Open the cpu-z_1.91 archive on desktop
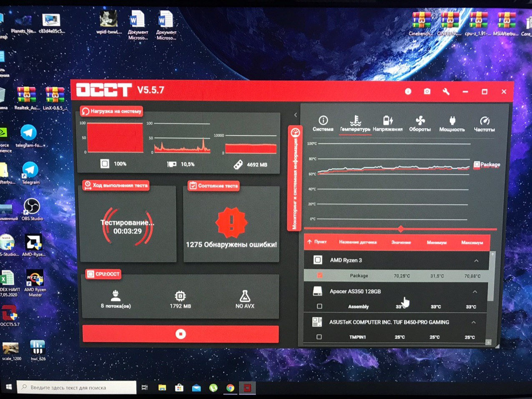The image size is (532, 399). 478,23
